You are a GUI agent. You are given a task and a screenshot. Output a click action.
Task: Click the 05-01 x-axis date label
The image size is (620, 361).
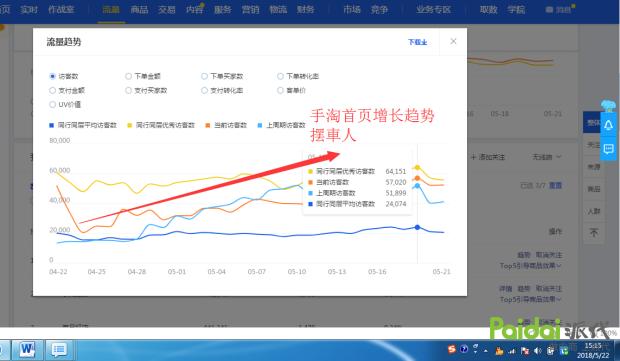(177, 272)
